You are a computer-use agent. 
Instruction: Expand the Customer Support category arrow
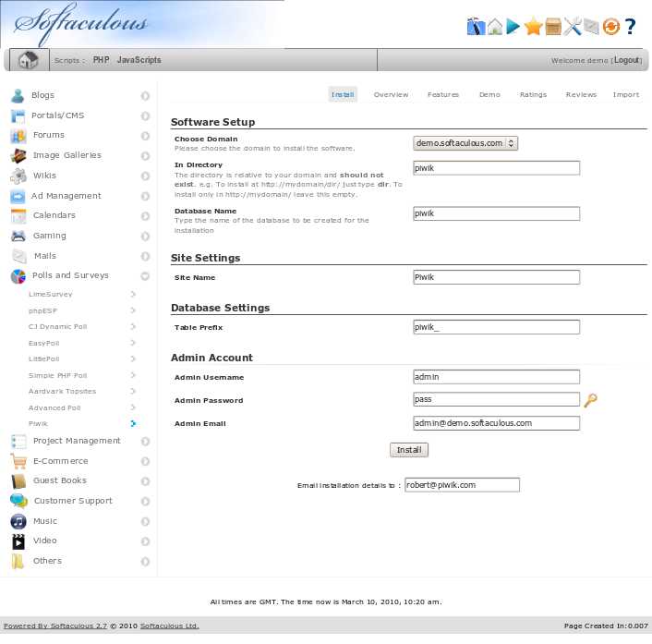click(x=145, y=502)
